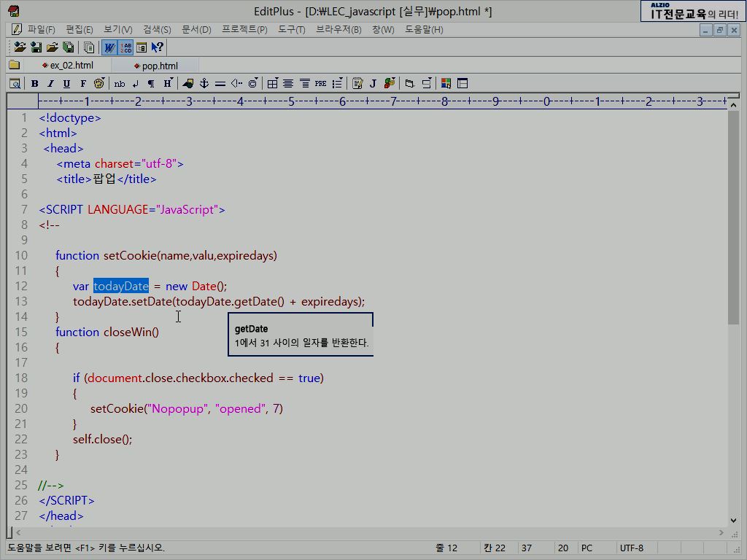Image resolution: width=747 pixels, height=560 pixels.
Task: Open the 검색(S) menu
Action: (158, 29)
